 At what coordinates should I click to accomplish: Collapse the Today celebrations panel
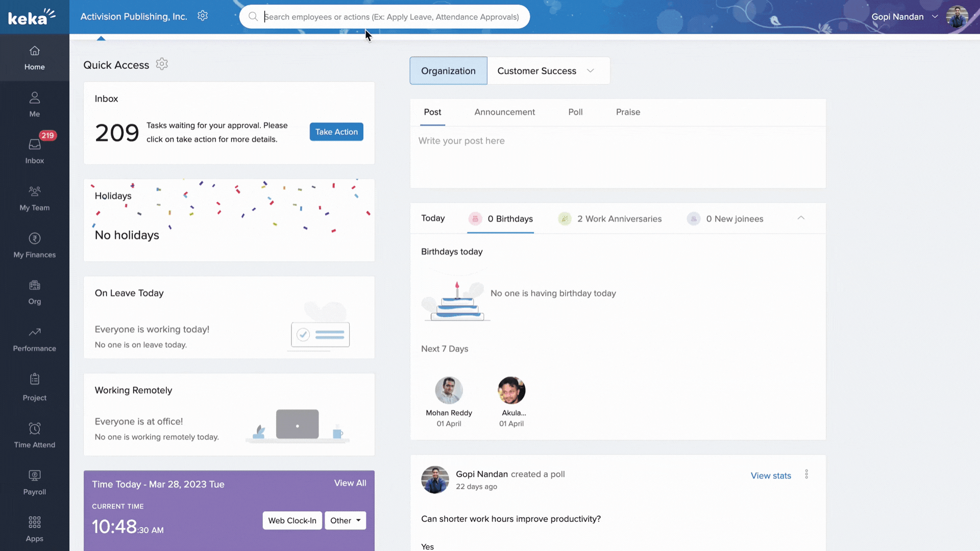pyautogui.click(x=801, y=218)
